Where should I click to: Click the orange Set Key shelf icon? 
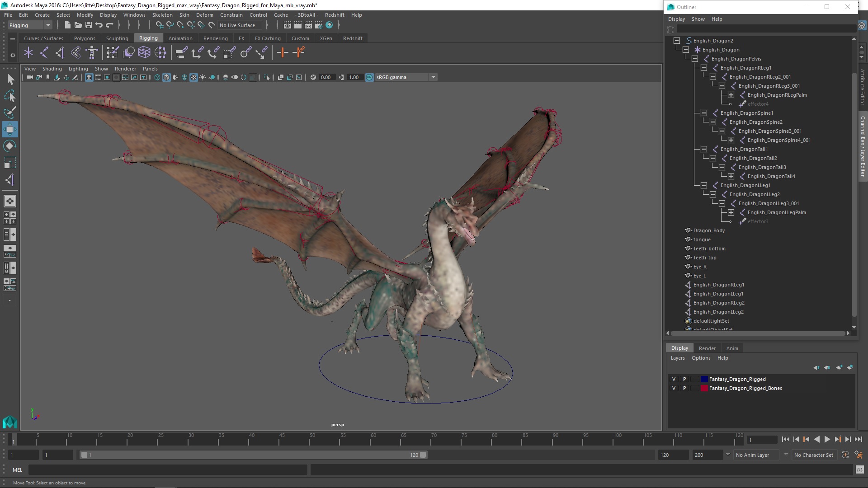283,53
